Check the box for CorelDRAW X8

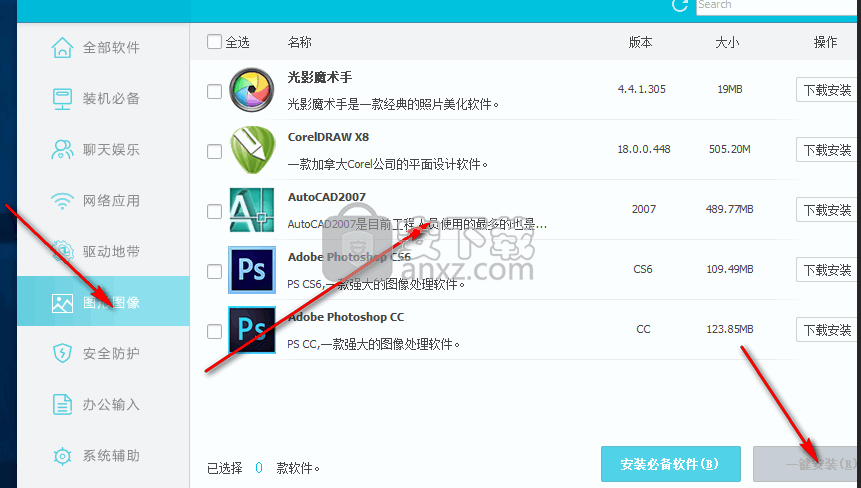(x=214, y=152)
